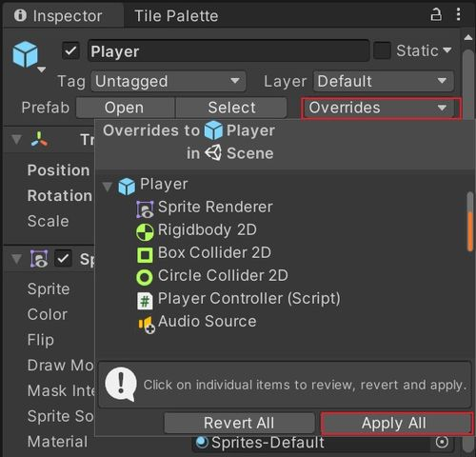Toggle the Sprite Renderer component checkbox
Viewport: 476px width, 457px height.
(x=63, y=258)
